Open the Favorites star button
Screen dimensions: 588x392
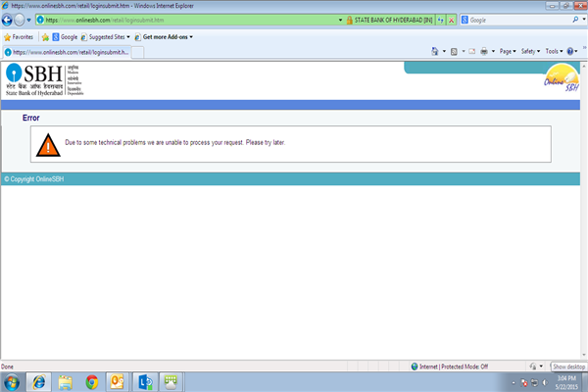(x=19, y=37)
